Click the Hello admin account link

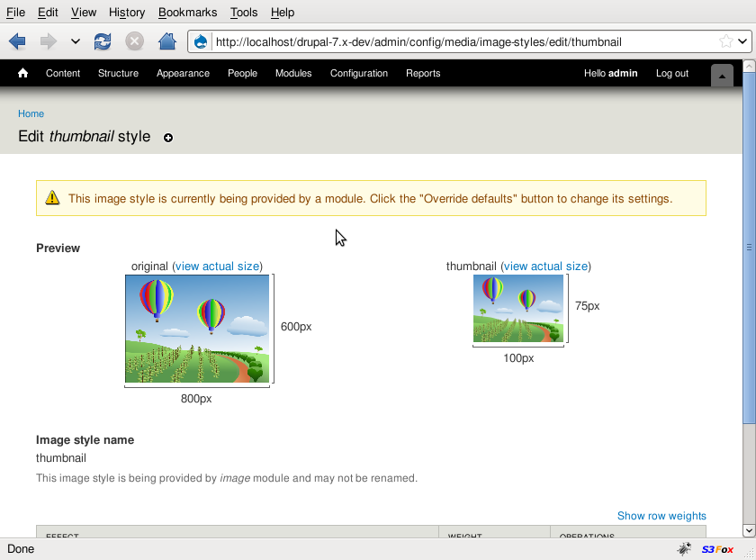pos(610,73)
